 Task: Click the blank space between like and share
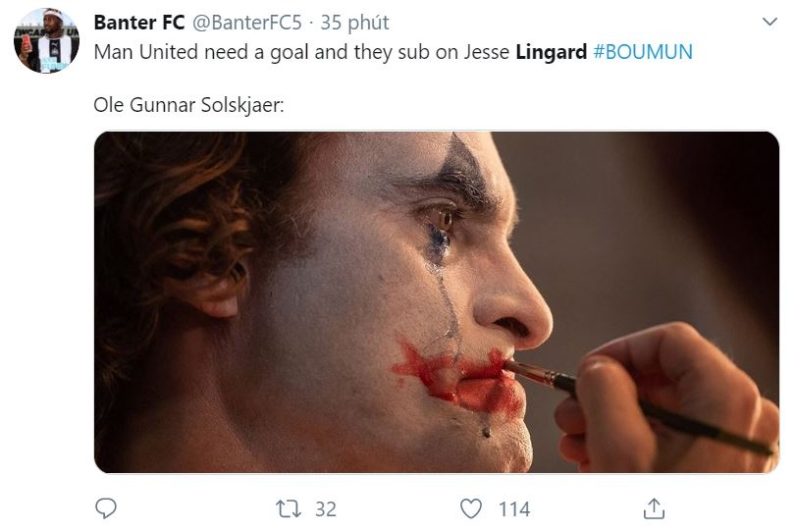click(x=589, y=508)
